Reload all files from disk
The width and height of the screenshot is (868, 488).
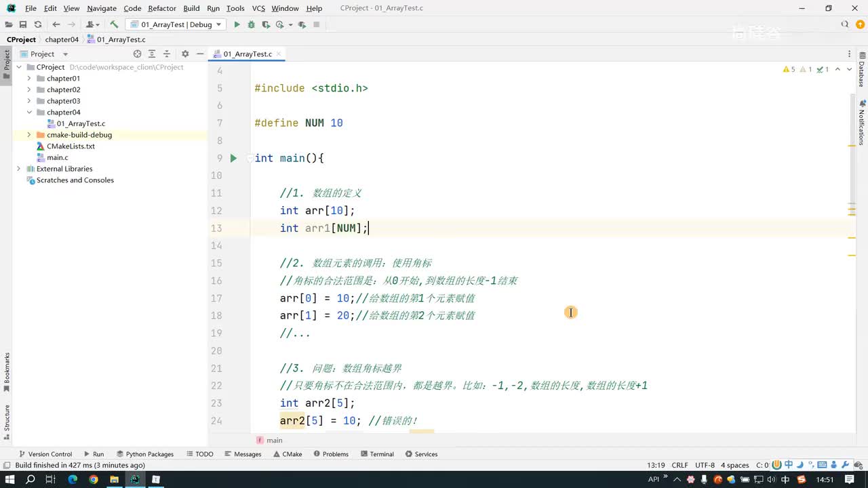click(38, 24)
